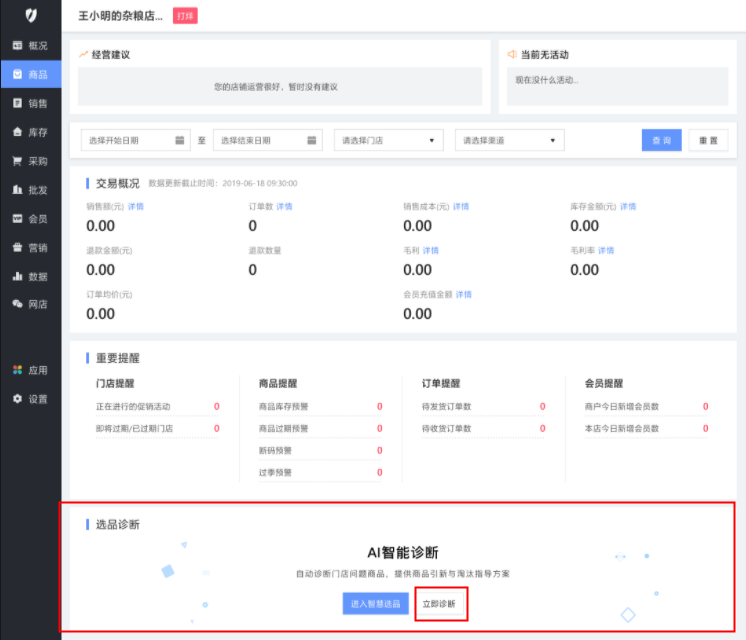Open 网店 online store menu item
Screen dimensions: 746x640
coord(30,304)
